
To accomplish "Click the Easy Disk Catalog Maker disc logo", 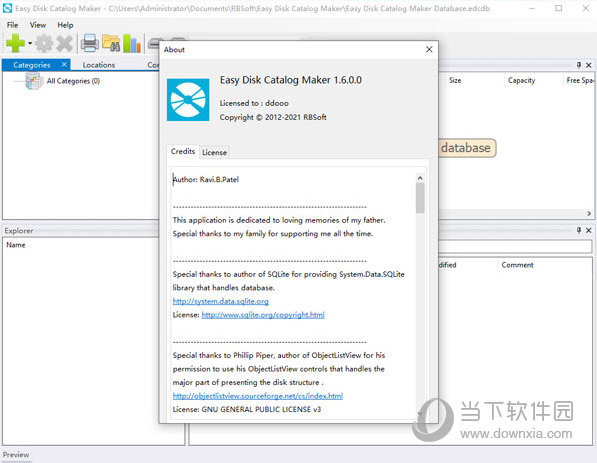I will [x=188, y=100].
